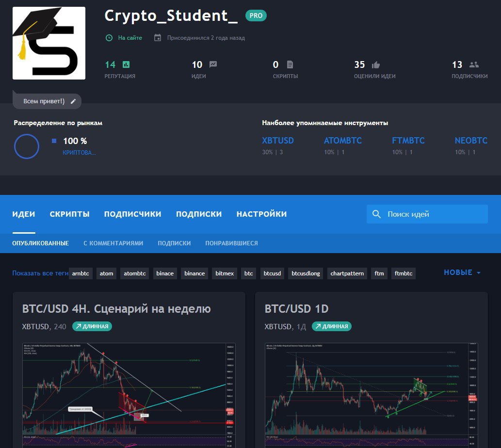Edit status with the pencil icon
The height and width of the screenshot is (448, 501).
click(73, 101)
